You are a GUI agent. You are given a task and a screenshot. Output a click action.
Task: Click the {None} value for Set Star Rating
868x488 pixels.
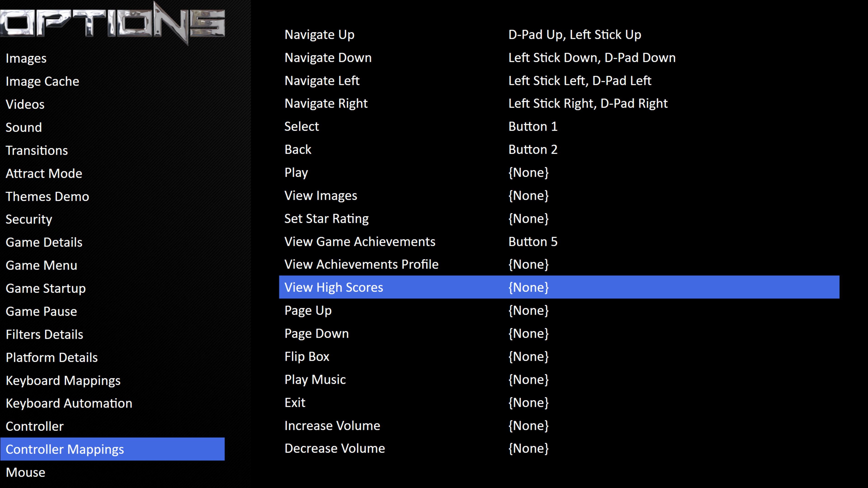click(x=529, y=218)
